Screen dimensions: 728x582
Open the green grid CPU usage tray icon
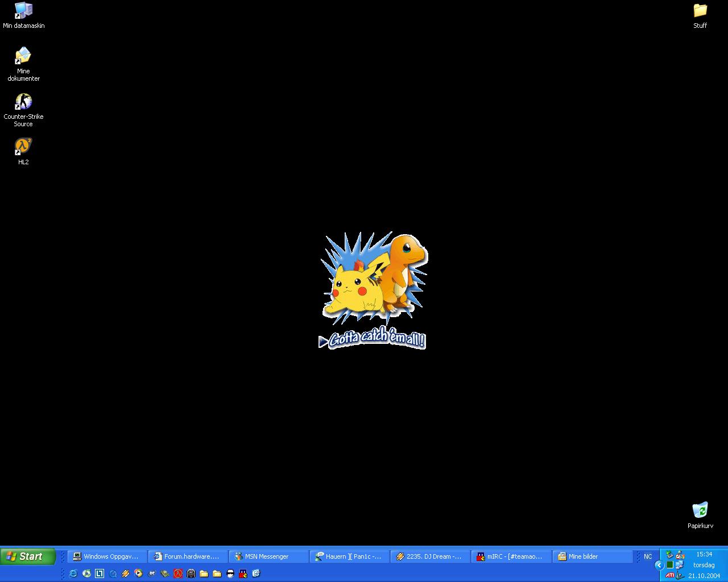coord(669,565)
